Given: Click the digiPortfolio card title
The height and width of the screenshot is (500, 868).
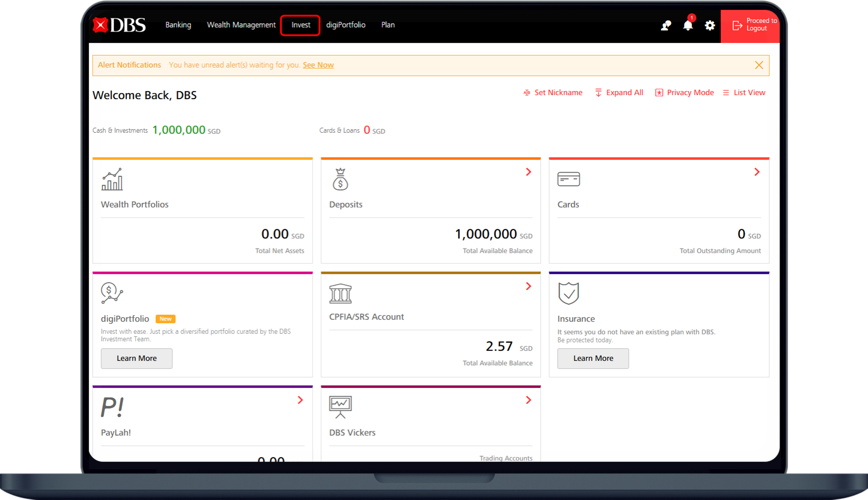Looking at the screenshot, I should (x=125, y=319).
